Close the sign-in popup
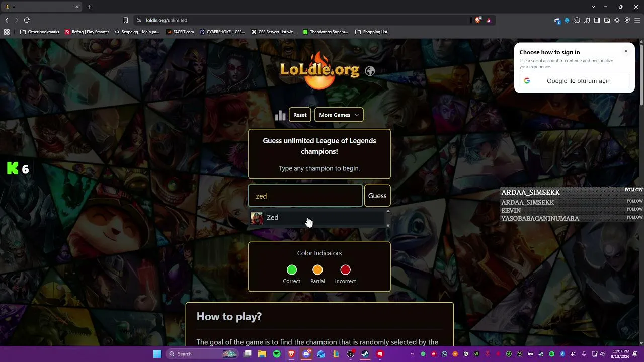The width and height of the screenshot is (644, 362). [x=626, y=51]
